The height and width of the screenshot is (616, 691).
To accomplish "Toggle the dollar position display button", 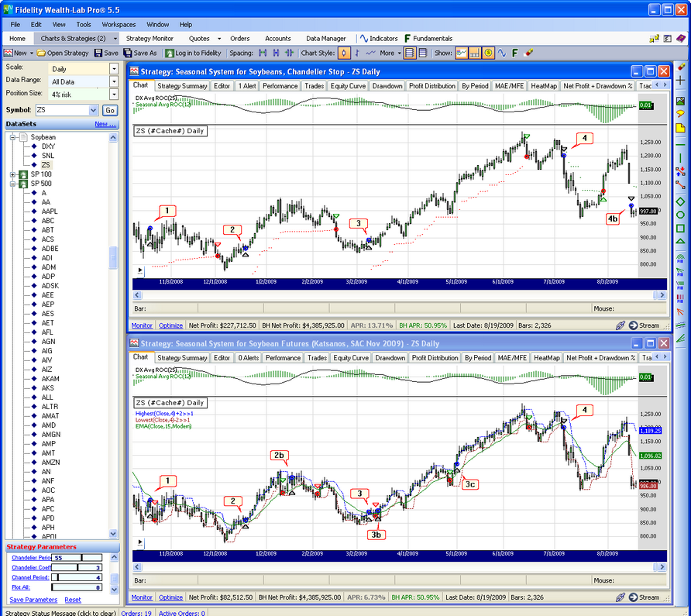I will 488,53.
